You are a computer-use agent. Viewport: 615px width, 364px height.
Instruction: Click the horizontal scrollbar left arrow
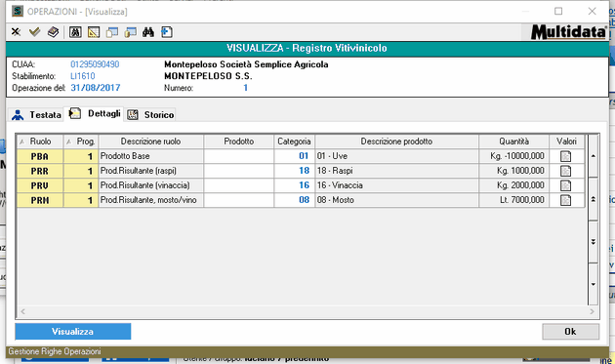tap(22, 311)
